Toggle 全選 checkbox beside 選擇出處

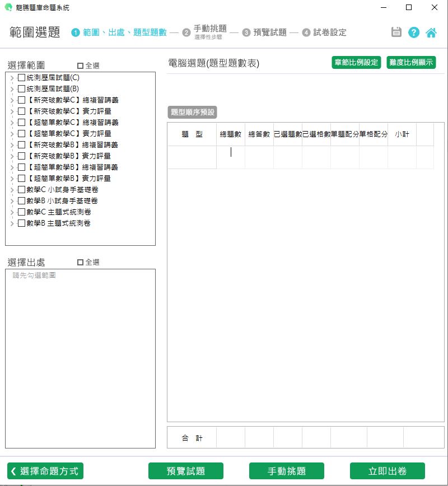80,262
